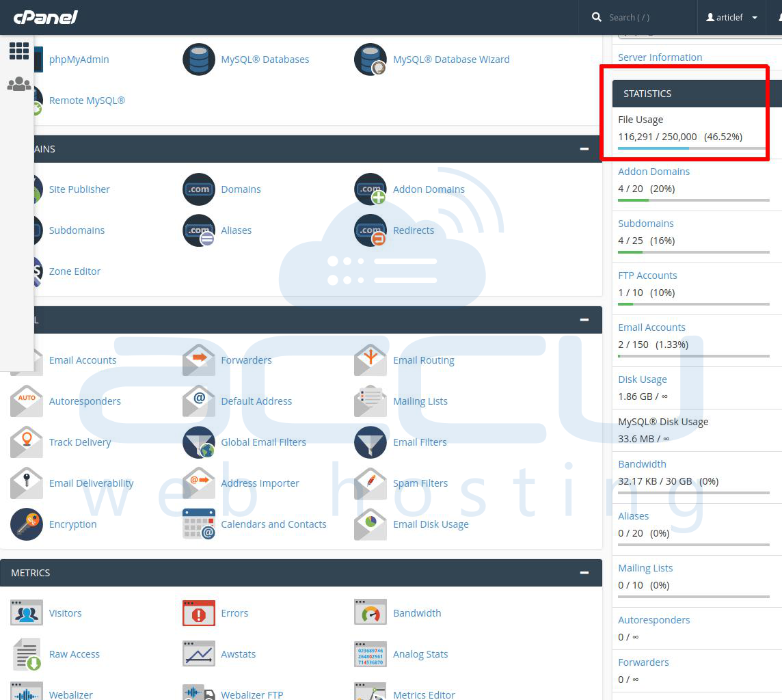Open the phpMyAdmin link

[79, 59]
